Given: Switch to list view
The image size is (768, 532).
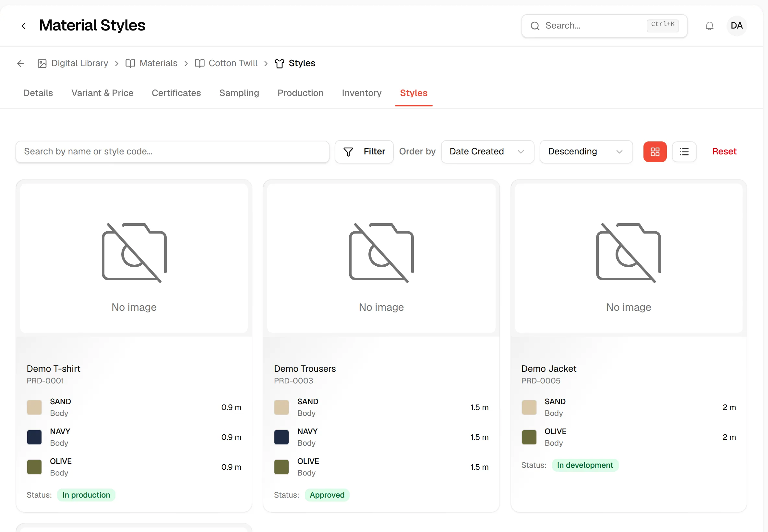Looking at the screenshot, I should click(x=684, y=152).
